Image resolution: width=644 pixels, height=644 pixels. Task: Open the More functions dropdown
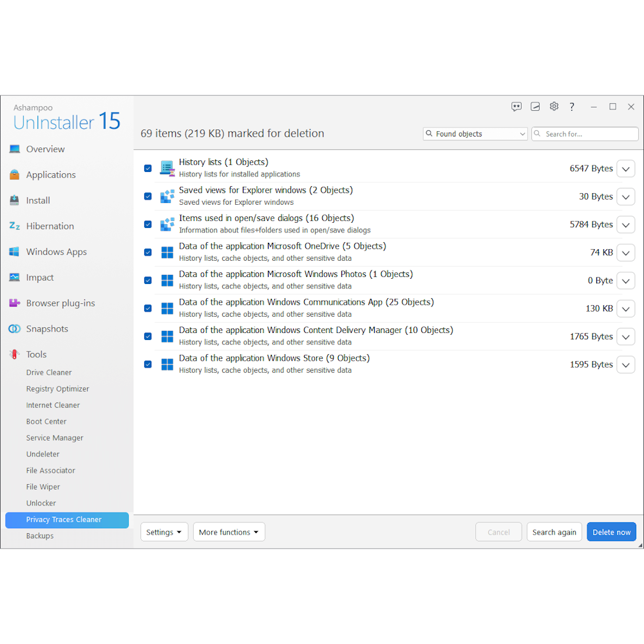(x=229, y=532)
